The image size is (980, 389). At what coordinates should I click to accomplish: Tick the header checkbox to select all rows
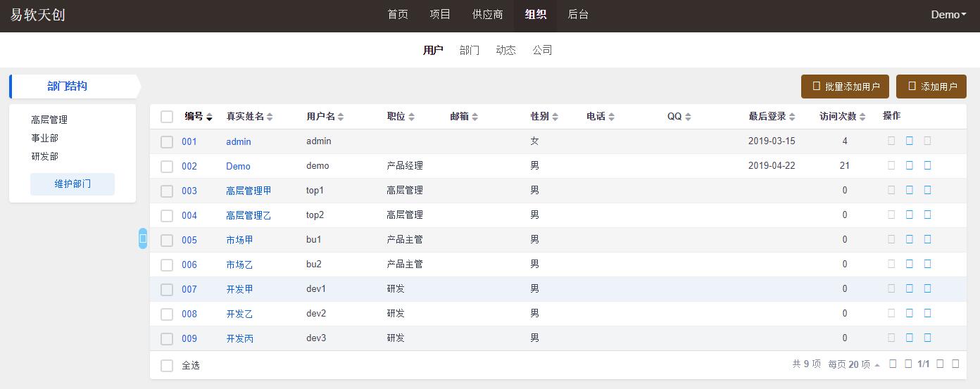click(x=167, y=117)
